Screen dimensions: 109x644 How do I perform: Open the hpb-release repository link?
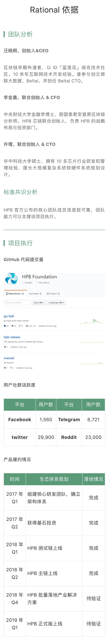(x=12, y=337)
